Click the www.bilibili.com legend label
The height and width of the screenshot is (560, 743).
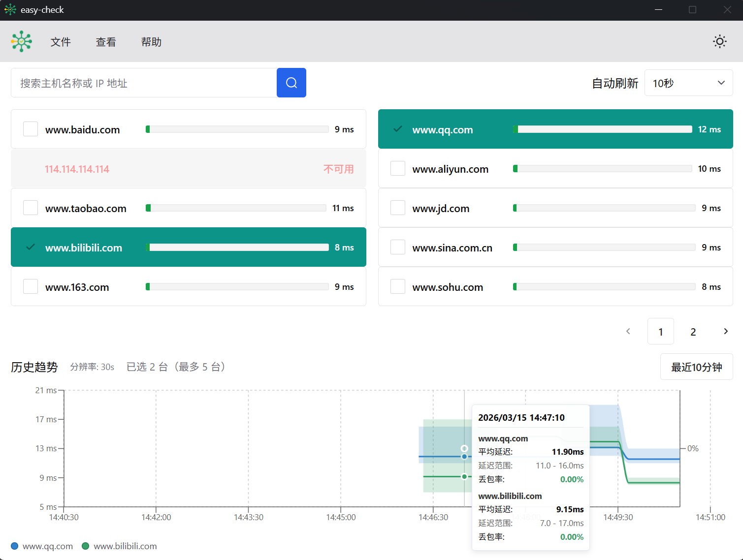pyautogui.click(x=126, y=546)
